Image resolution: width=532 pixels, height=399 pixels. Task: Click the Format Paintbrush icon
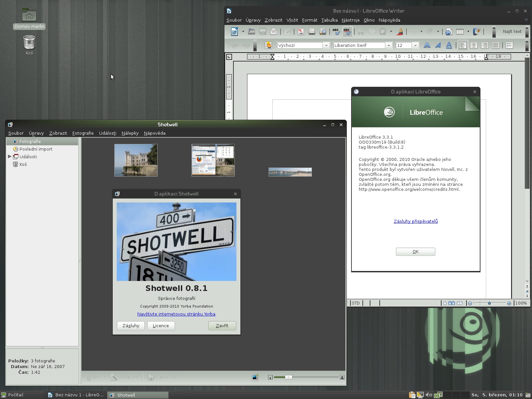400,32
